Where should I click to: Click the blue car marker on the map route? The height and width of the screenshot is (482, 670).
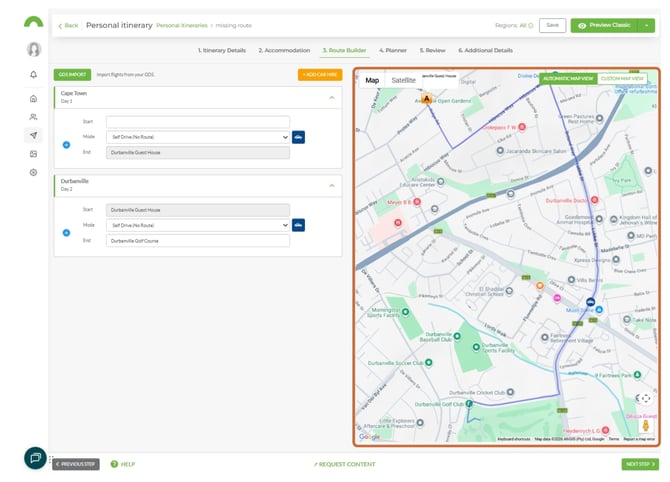click(x=590, y=302)
